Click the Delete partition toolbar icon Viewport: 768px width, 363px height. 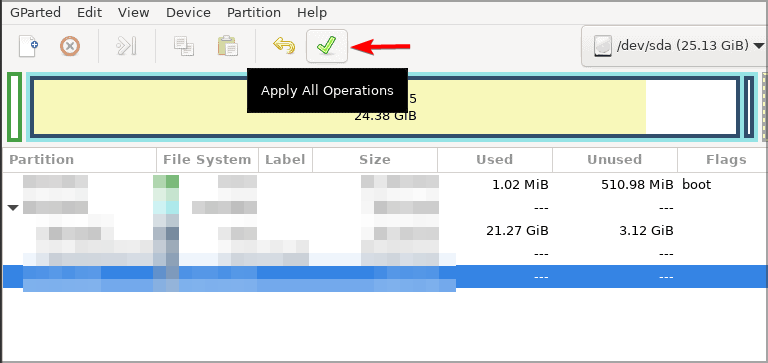coord(70,47)
